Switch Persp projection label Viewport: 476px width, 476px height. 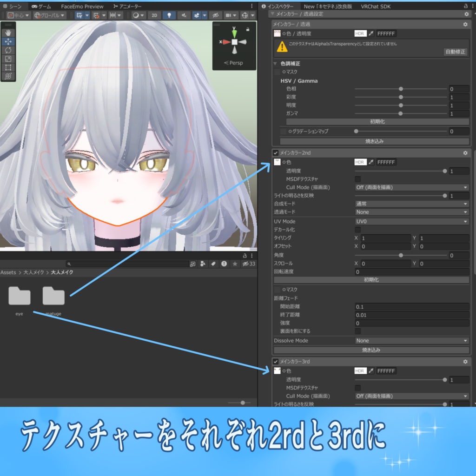233,63
